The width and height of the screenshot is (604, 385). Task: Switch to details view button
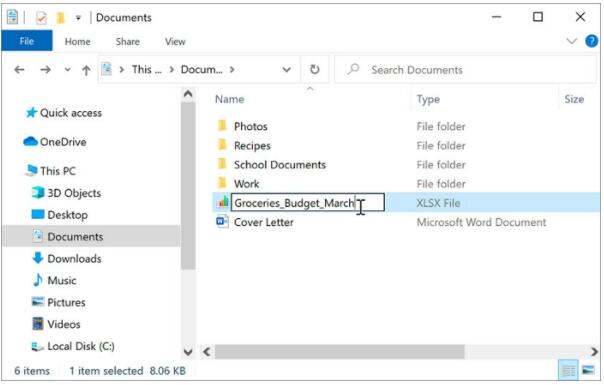(x=568, y=370)
